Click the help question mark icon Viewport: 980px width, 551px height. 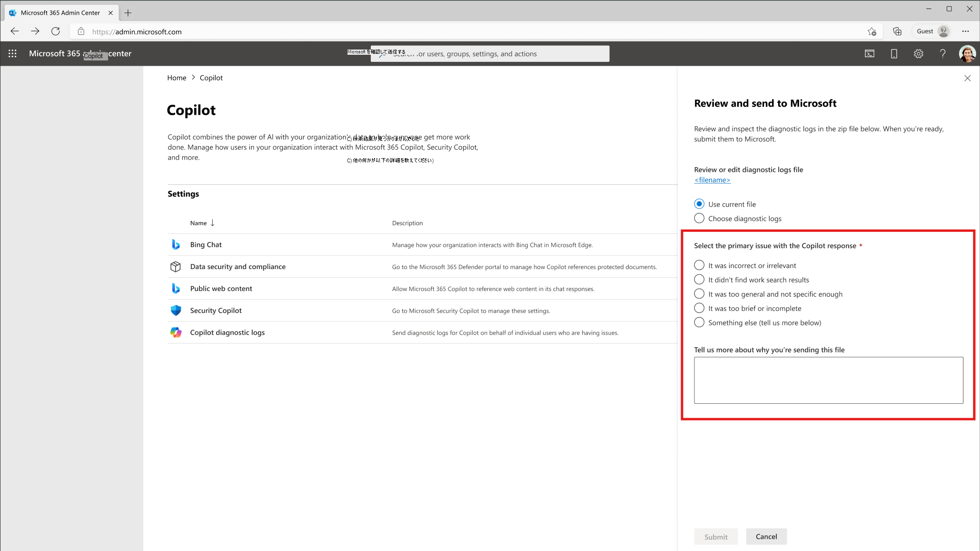point(942,54)
